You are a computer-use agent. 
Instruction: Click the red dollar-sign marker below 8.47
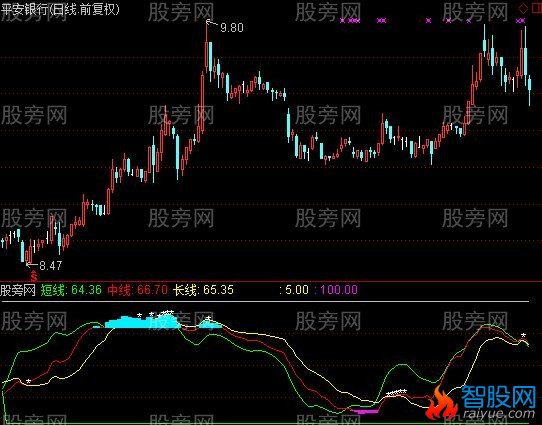coord(34,276)
